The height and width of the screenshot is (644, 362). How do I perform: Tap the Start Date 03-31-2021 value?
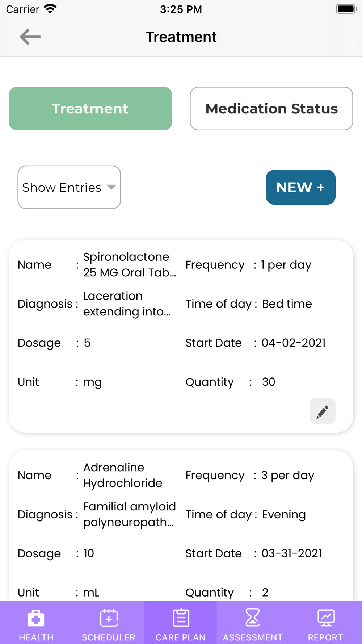291,553
